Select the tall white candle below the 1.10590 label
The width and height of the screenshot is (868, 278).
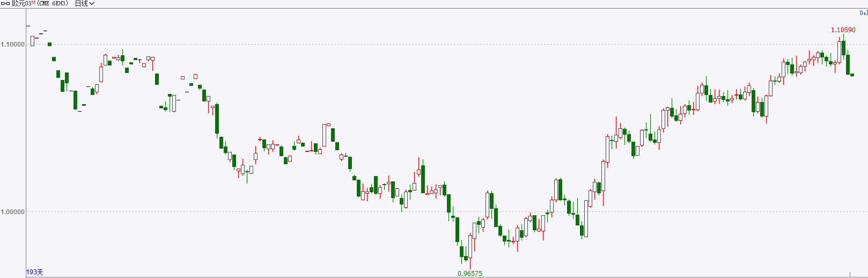click(840, 51)
